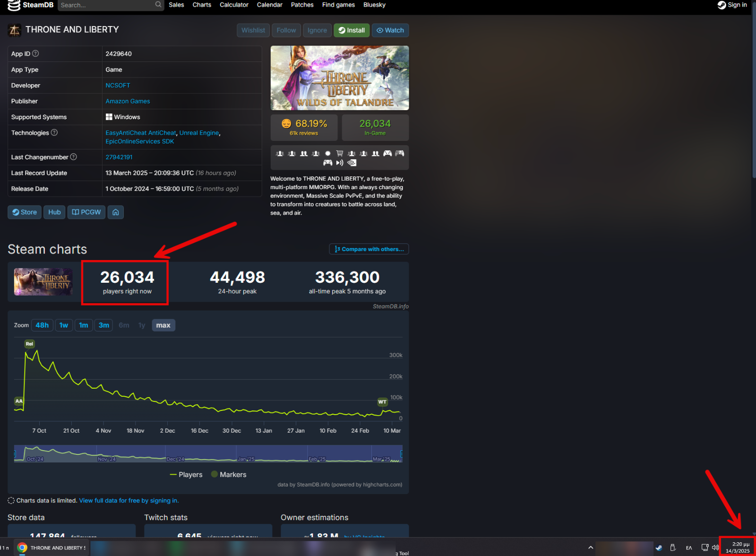Click View full data by signing in link
Screen dimensions: 756x556
tap(129, 501)
